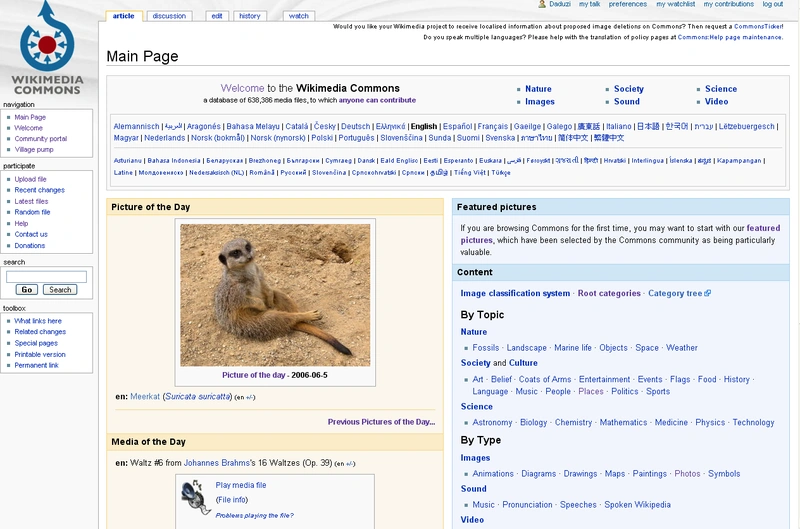
Task: Open the history tab
Action: point(250,16)
